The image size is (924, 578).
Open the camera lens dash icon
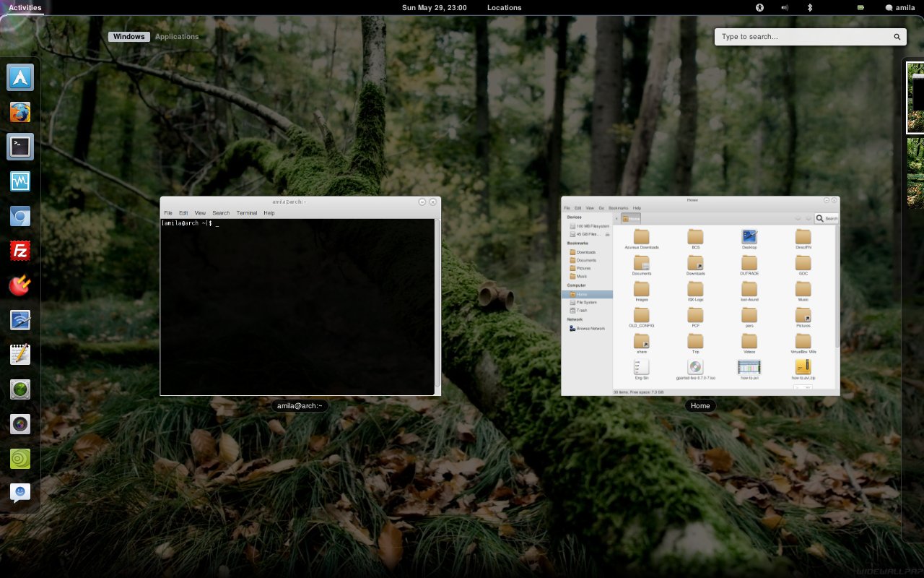pyautogui.click(x=20, y=424)
